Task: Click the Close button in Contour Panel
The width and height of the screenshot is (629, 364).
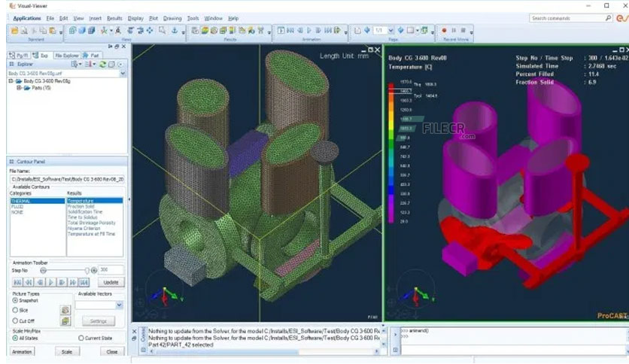Action: coord(112,352)
